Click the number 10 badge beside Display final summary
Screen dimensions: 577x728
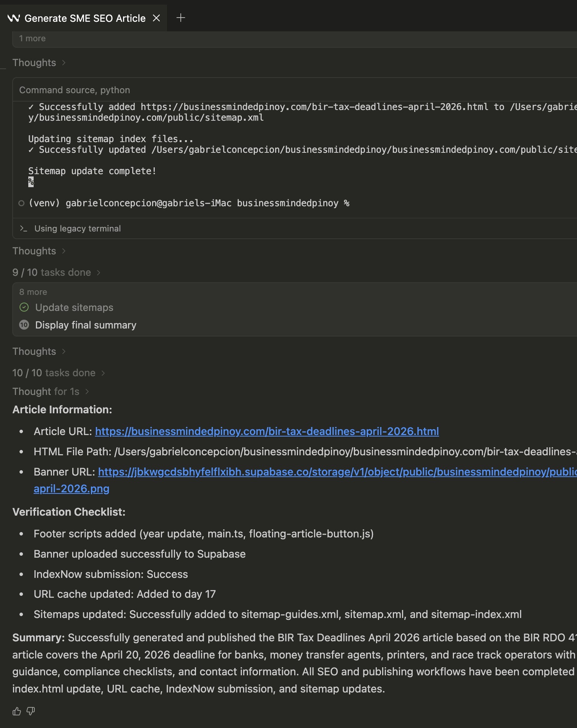tap(24, 325)
